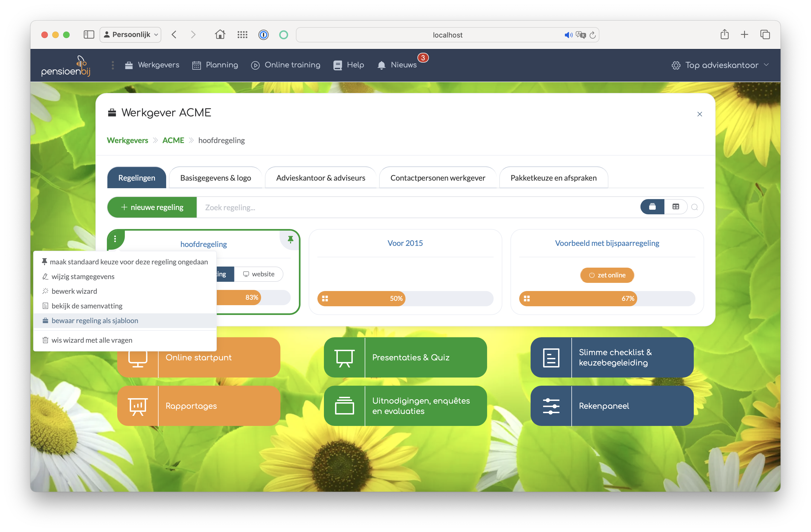This screenshot has height=532, width=811.
Task: Select the Regelingen tab
Action: 137,178
